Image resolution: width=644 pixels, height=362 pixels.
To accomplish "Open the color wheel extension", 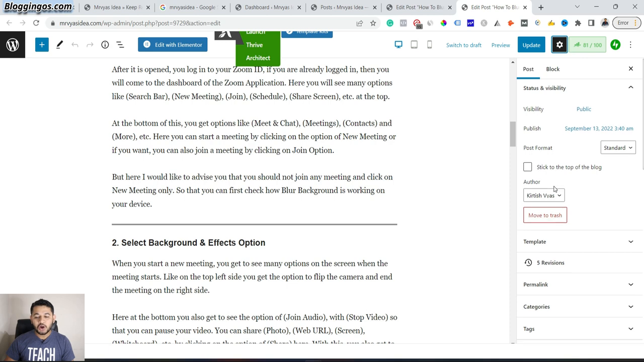I will click(x=443, y=23).
